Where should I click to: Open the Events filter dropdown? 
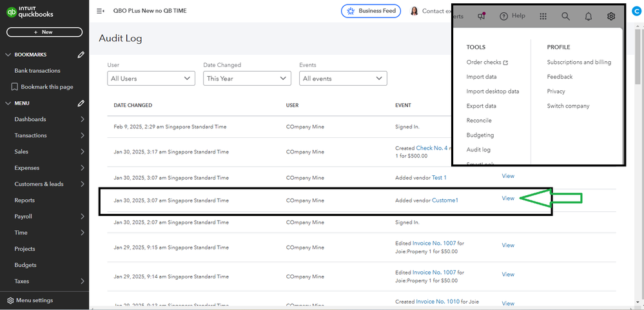343,78
